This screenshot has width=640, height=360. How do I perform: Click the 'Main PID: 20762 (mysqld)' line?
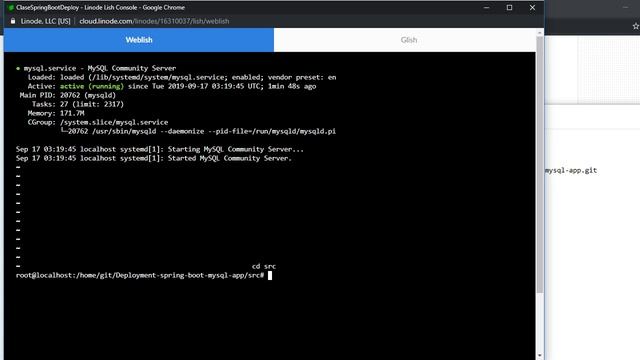point(68,95)
